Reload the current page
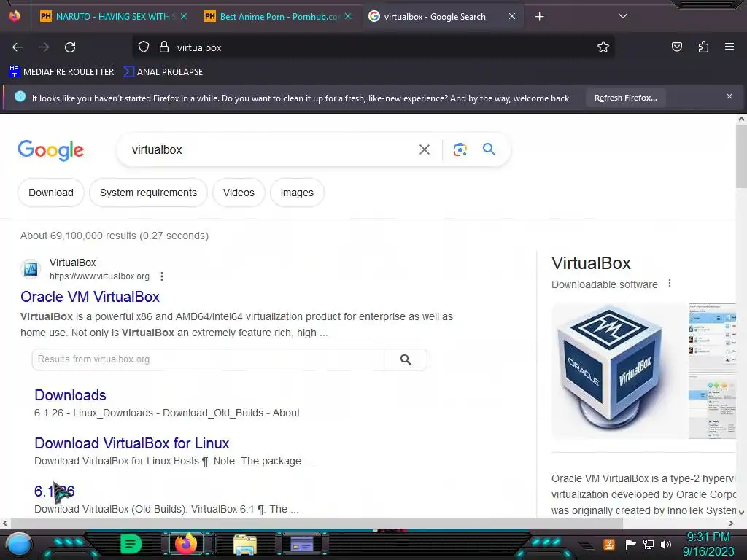Screen dimensions: 747x560 [70, 47]
